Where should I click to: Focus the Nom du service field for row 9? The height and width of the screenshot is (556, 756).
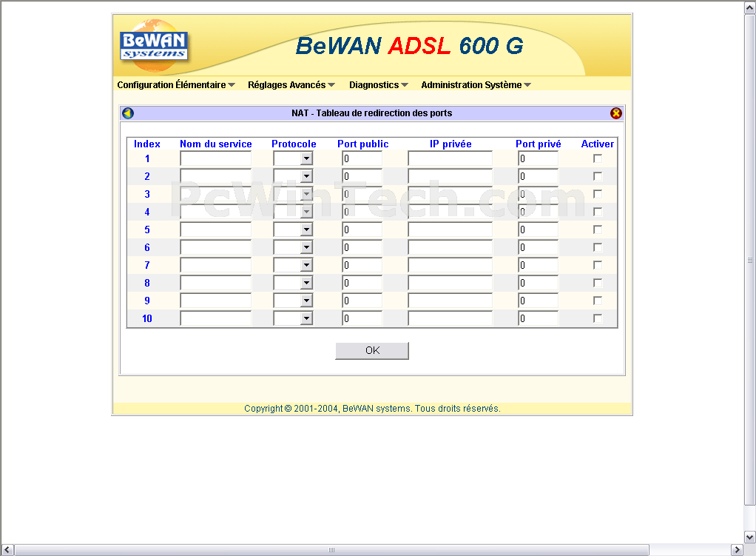(x=215, y=301)
